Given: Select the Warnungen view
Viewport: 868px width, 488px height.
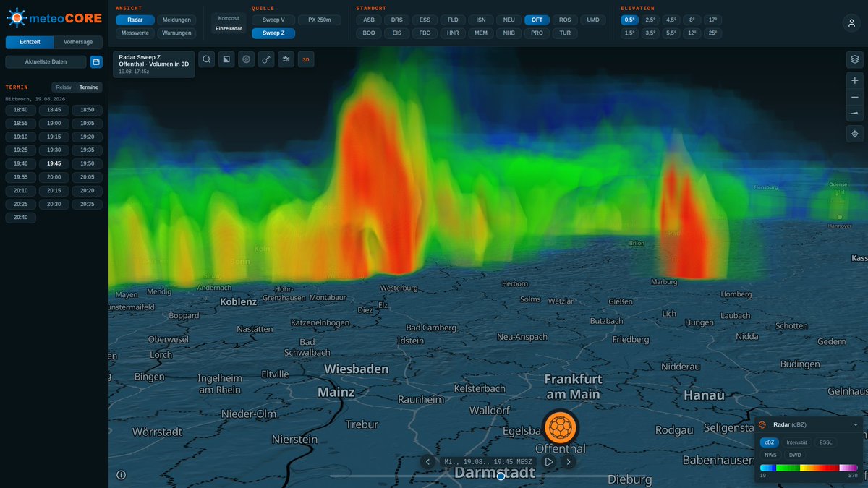Looking at the screenshot, I should tap(177, 33).
